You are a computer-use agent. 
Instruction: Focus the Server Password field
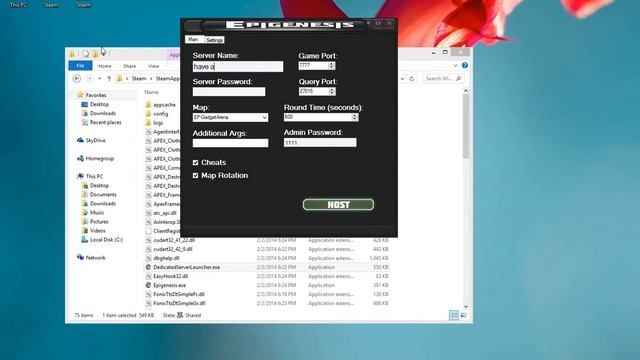click(229, 92)
